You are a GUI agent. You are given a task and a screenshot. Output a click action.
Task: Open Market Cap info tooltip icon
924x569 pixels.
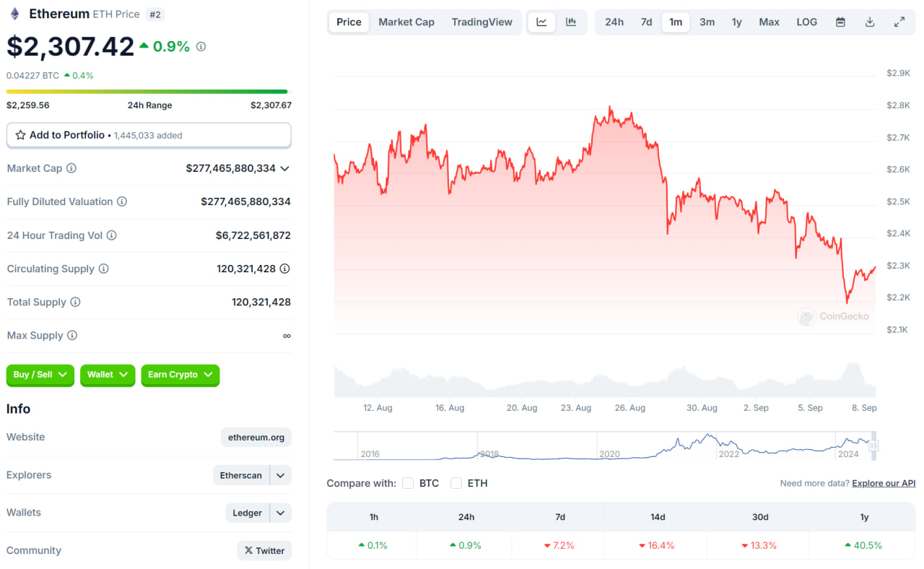click(71, 168)
